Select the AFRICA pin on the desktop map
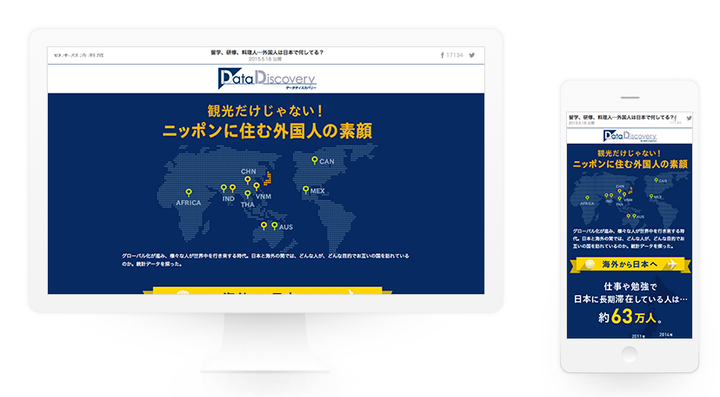 coord(189,193)
